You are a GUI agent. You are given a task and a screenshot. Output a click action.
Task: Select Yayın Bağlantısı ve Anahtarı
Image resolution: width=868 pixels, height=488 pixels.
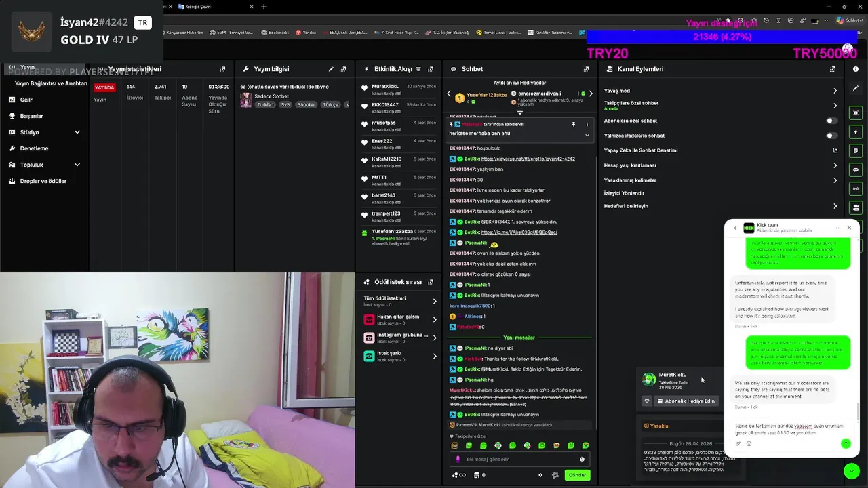pos(51,83)
